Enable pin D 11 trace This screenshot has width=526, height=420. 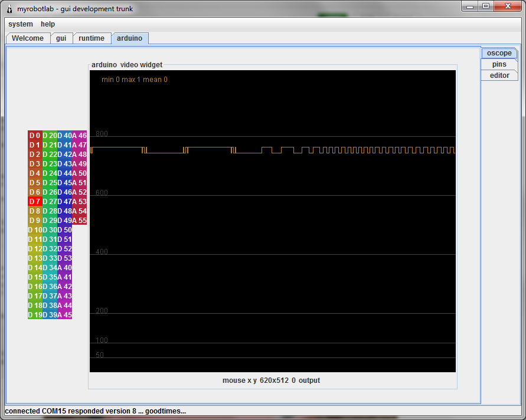35,239
